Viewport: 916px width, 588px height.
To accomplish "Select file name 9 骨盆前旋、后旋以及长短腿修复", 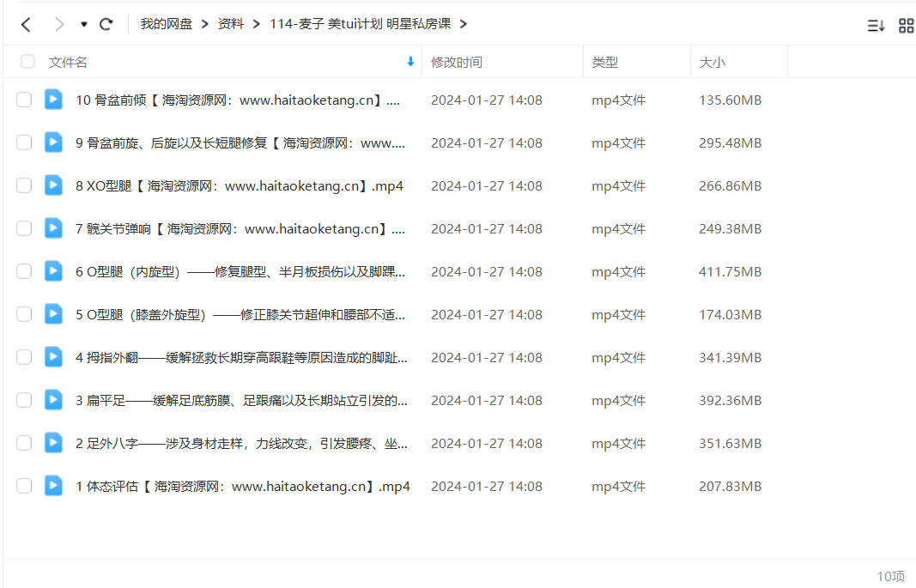I will click(240, 143).
